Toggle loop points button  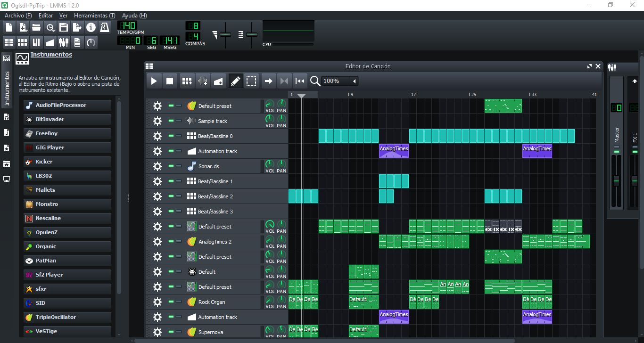point(284,81)
